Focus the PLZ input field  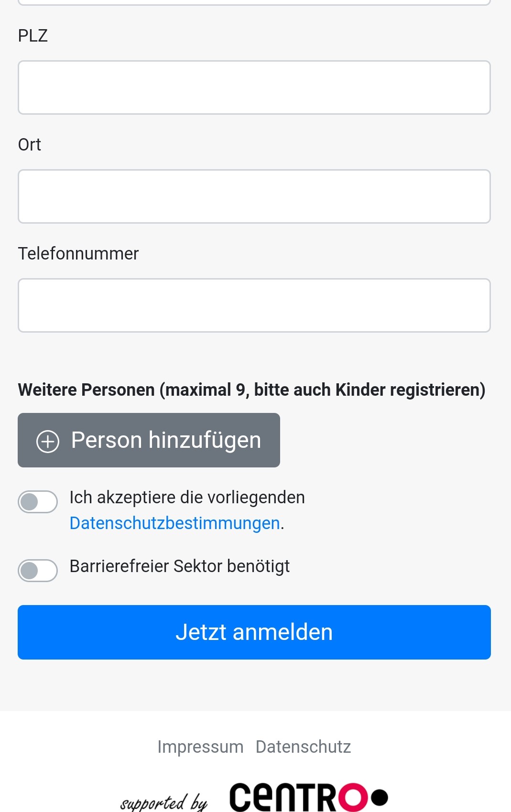(254, 87)
